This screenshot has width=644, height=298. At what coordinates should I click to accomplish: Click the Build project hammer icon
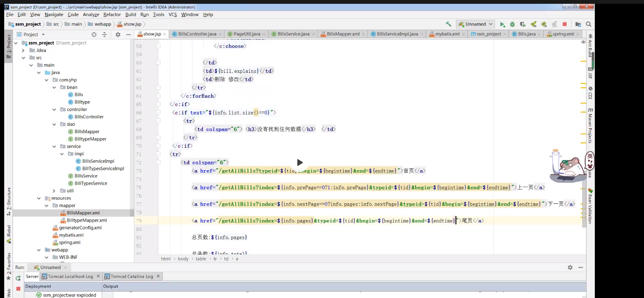click(448, 24)
